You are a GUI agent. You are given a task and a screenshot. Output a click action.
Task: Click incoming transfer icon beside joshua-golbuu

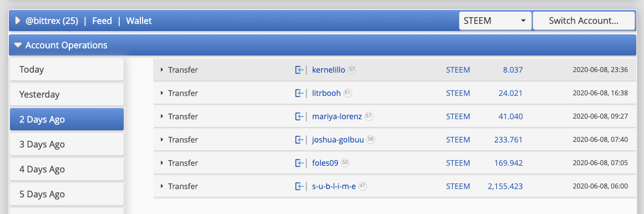pyautogui.click(x=300, y=140)
